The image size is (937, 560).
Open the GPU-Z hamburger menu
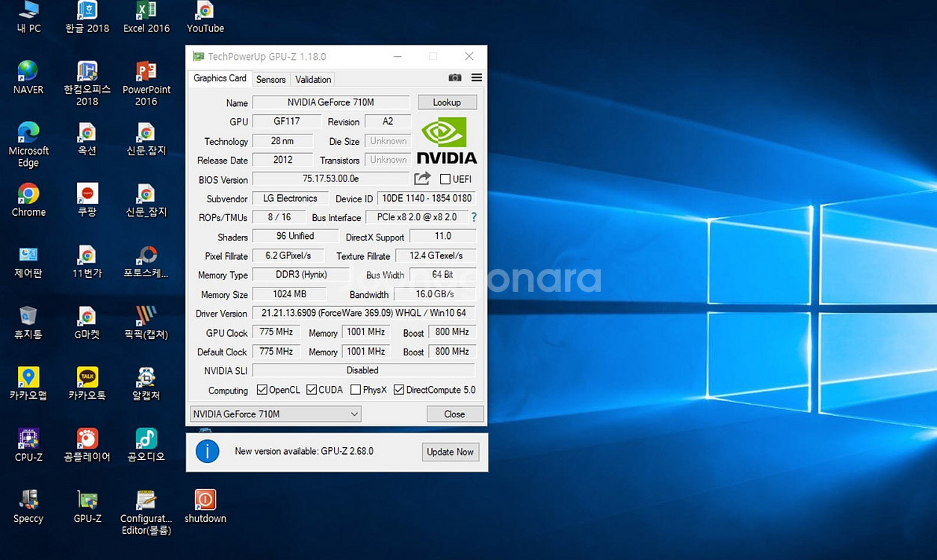[x=477, y=78]
